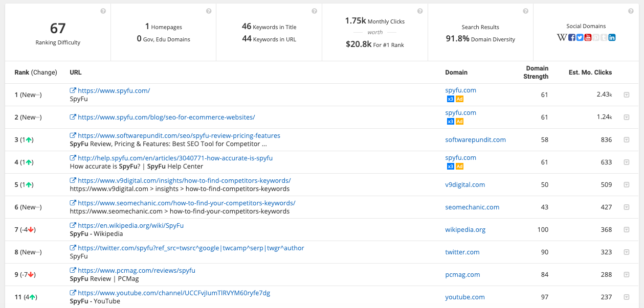Expand row arrow for rank 4 help.spyfu.com
Image resolution: width=644 pixels, height=308 pixels.
627,162
